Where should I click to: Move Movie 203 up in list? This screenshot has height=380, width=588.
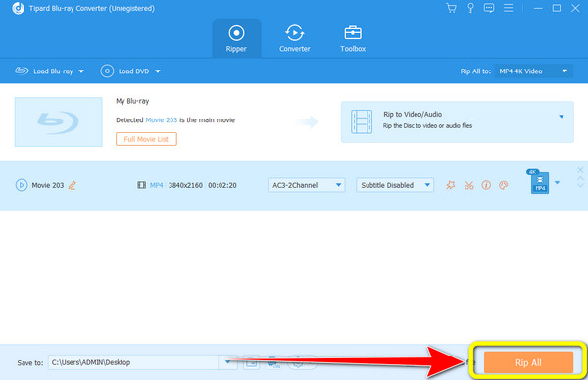tap(580, 178)
